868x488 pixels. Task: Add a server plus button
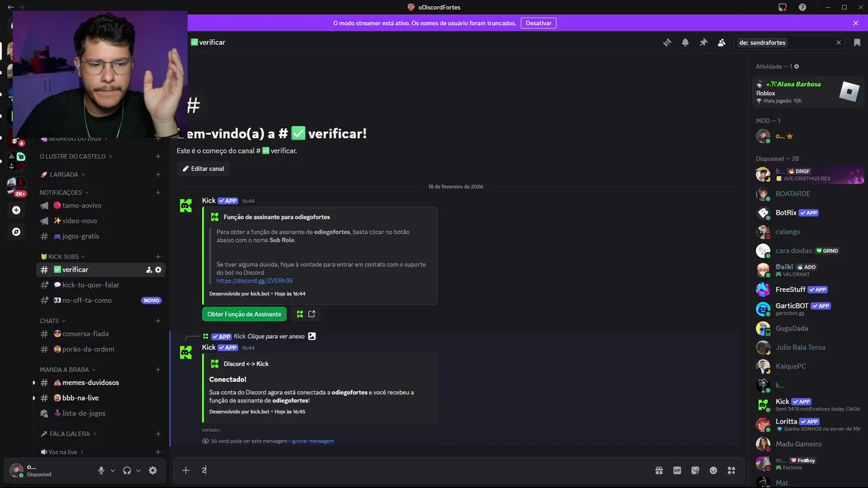[x=16, y=210]
